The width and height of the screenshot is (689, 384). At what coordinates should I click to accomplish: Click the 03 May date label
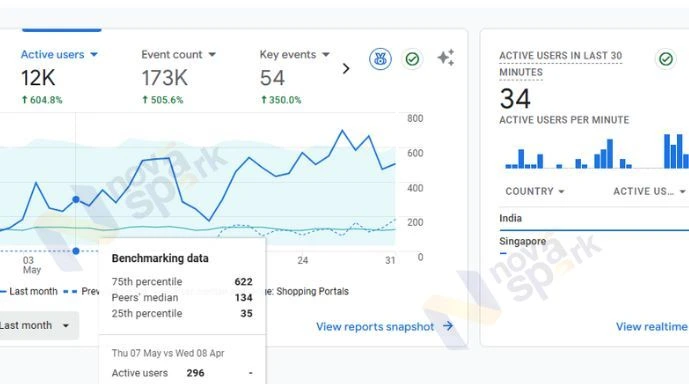pos(31,265)
